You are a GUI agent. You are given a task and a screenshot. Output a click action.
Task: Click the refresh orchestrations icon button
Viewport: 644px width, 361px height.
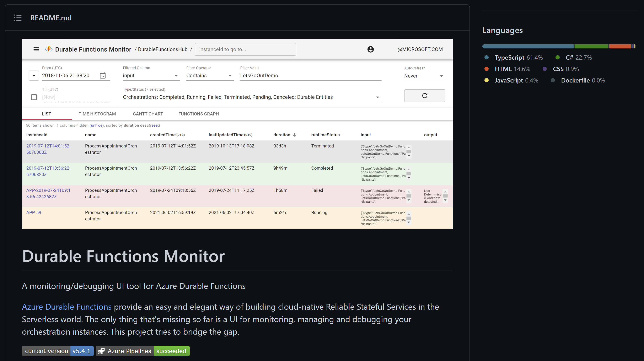pos(424,96)
